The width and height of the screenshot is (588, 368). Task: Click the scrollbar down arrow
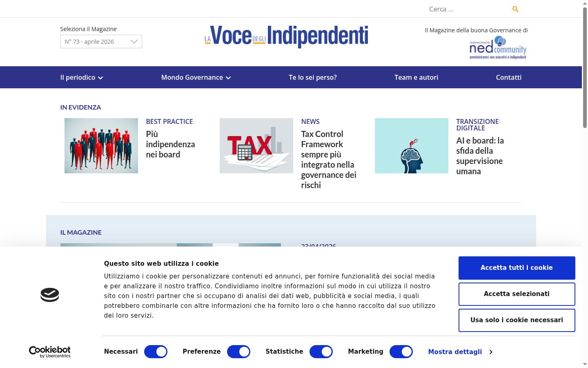(x=585, y=364)
